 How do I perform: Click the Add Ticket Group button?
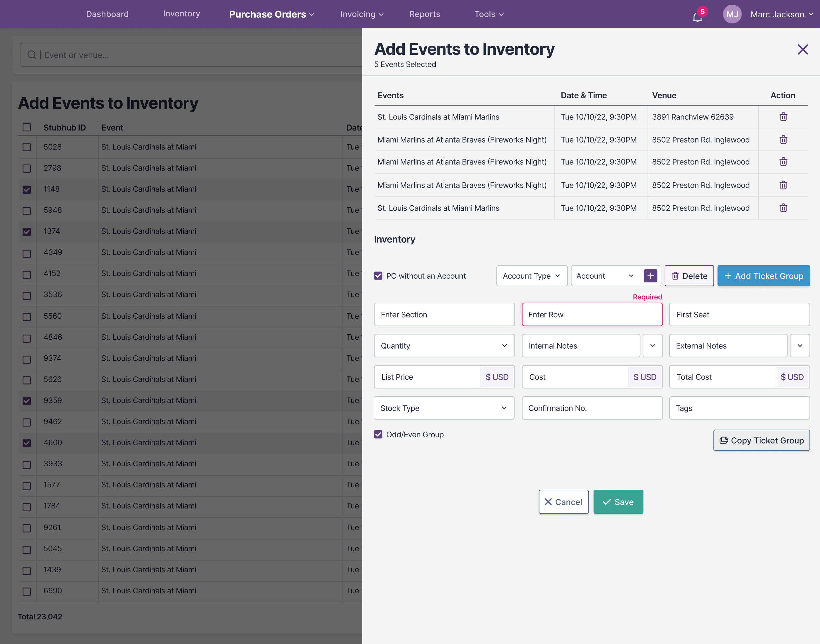click(763, 276)
